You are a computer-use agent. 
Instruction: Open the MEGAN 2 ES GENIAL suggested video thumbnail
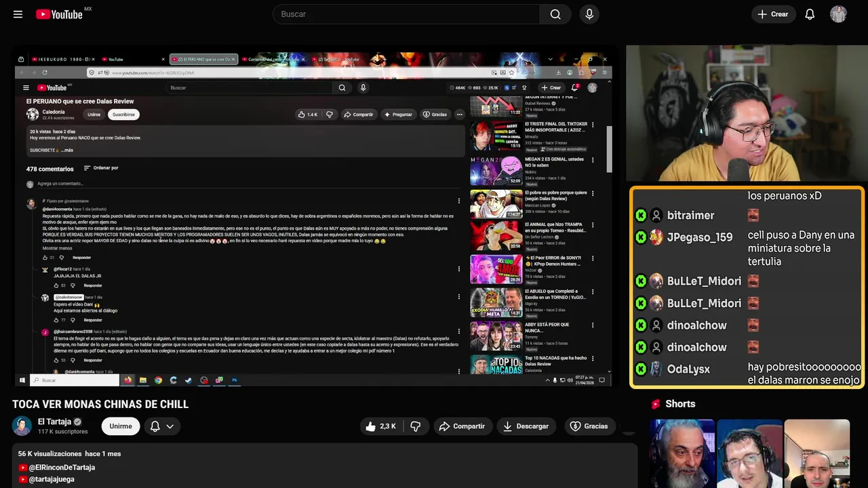496,171
